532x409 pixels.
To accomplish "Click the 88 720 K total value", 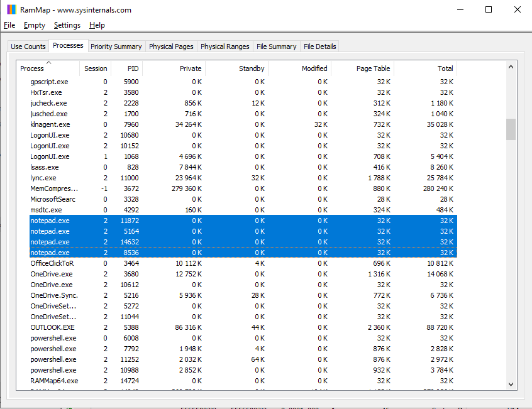I will point(440,327).
